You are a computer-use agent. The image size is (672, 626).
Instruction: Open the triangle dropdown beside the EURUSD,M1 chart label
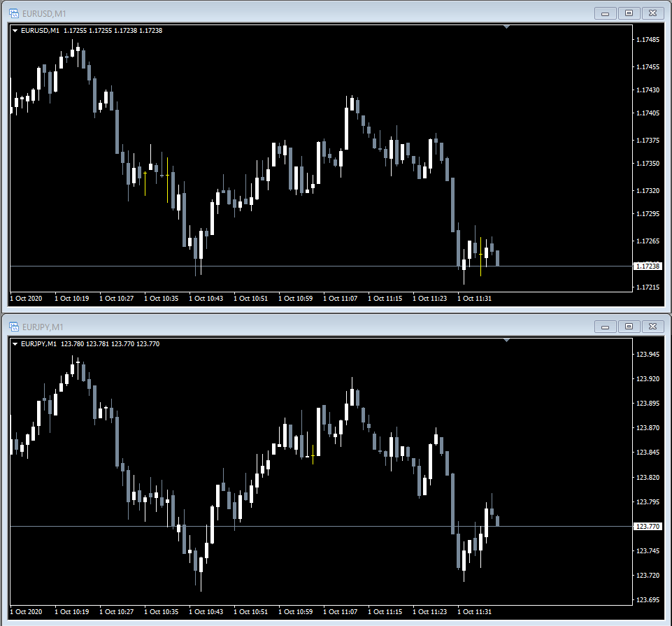pos(15,31)
